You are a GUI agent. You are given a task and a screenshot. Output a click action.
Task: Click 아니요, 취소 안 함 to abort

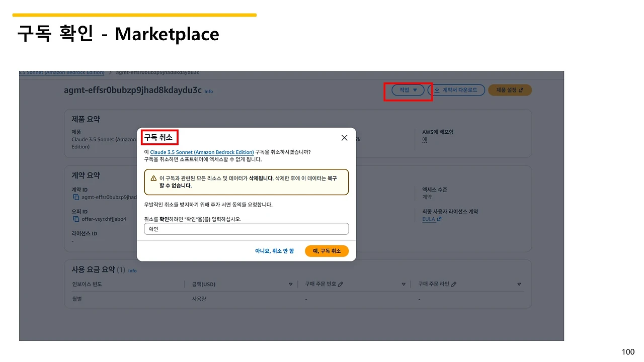click(274, 250)
